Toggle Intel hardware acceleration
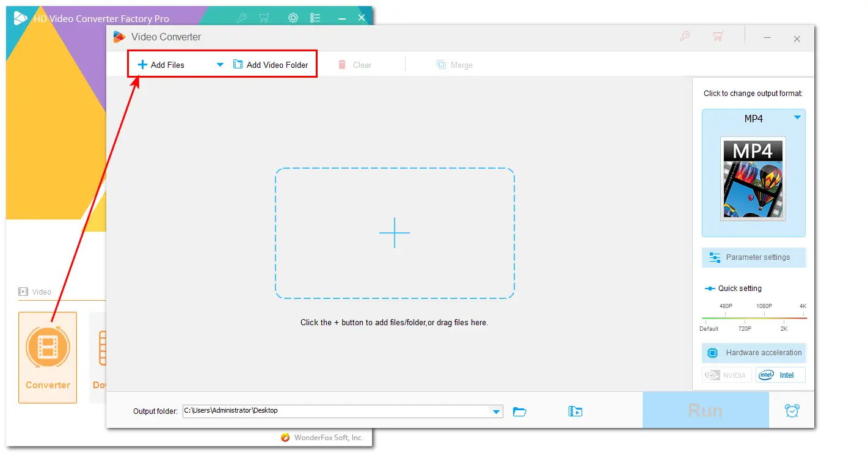 pos(780,375)
